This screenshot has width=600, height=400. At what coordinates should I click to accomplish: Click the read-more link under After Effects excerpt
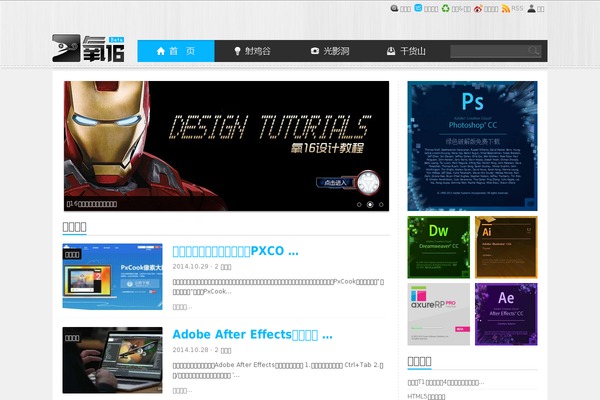coord(182,390)
